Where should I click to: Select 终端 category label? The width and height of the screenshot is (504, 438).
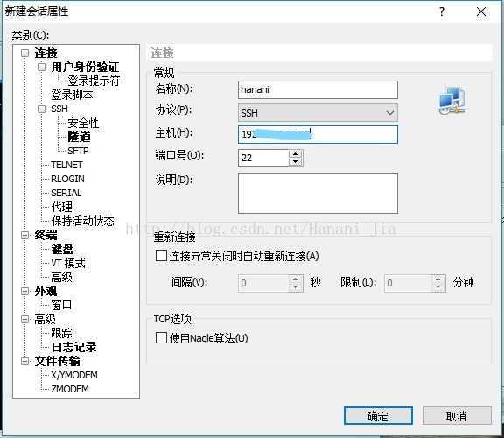point(45,235)
